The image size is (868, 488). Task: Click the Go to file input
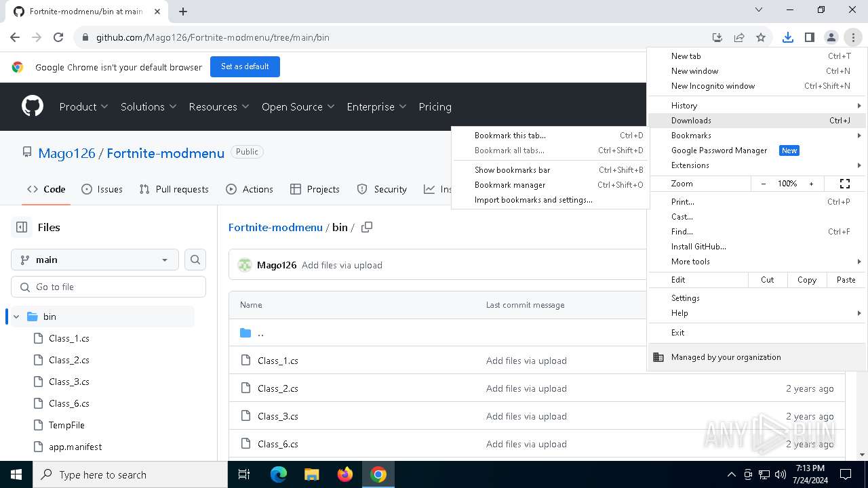pos(108,287)
